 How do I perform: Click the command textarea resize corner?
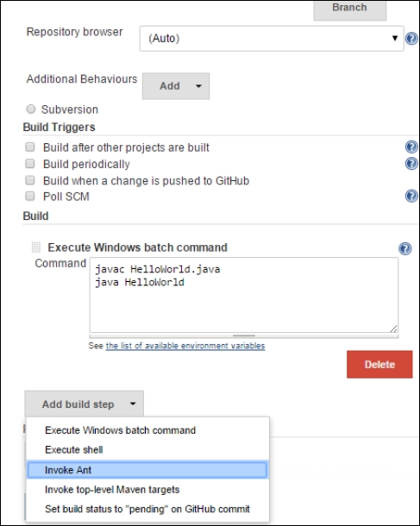click(x=394, y=329)
